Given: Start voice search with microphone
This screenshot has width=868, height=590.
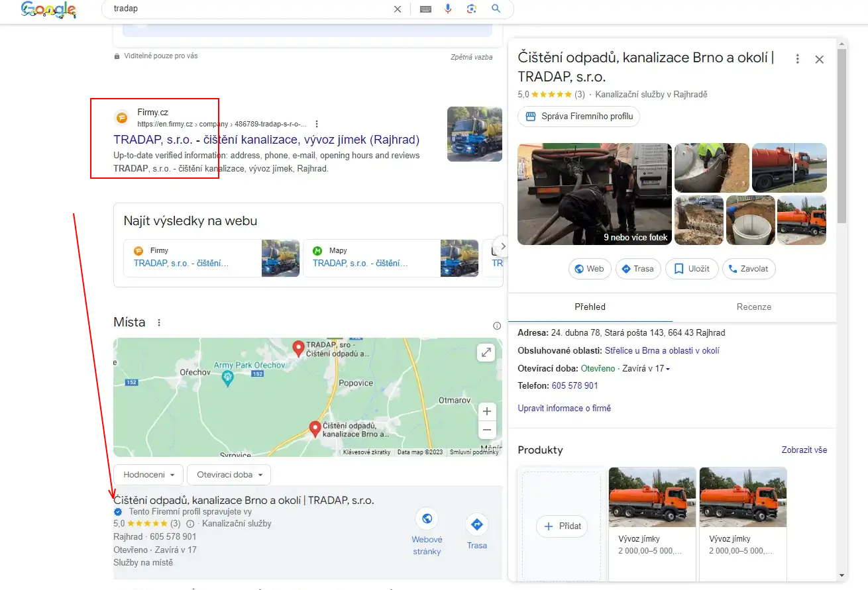Looking at the screenshot, I should coord(449,9).
